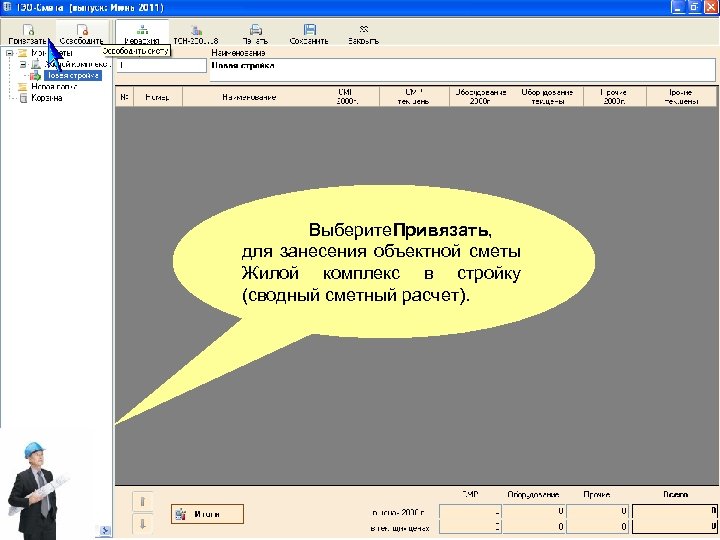Select the Мои сметы folder

tap(51, 53)
